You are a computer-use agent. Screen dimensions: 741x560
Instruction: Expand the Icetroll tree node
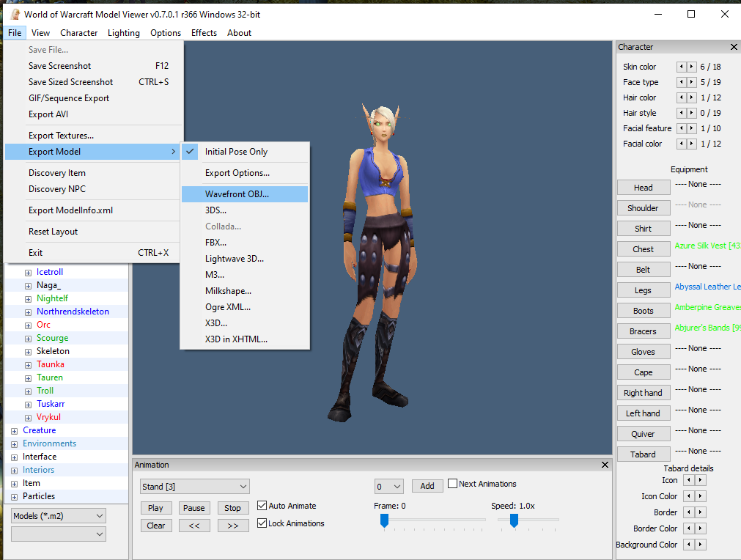click(x=29, y=273)
